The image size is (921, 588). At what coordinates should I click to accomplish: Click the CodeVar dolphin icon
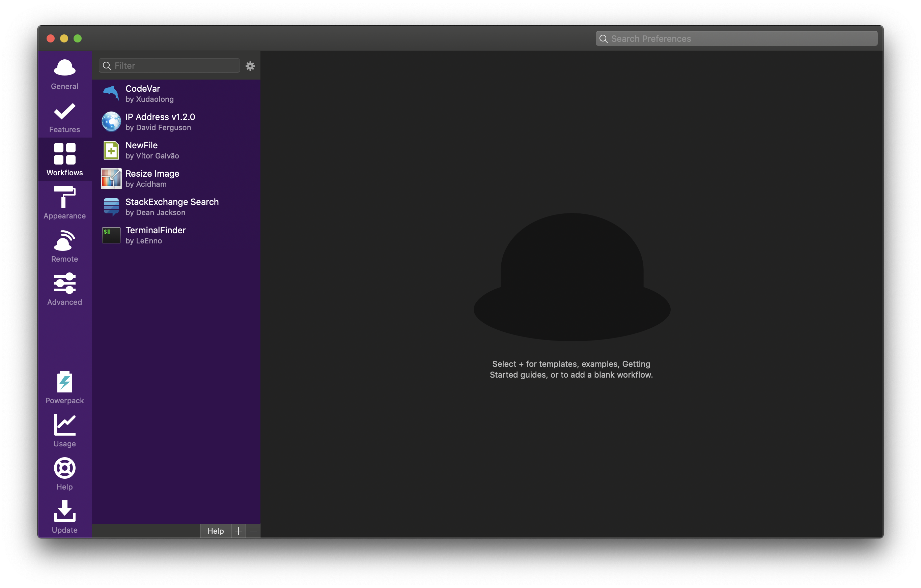tap(111, 93)
